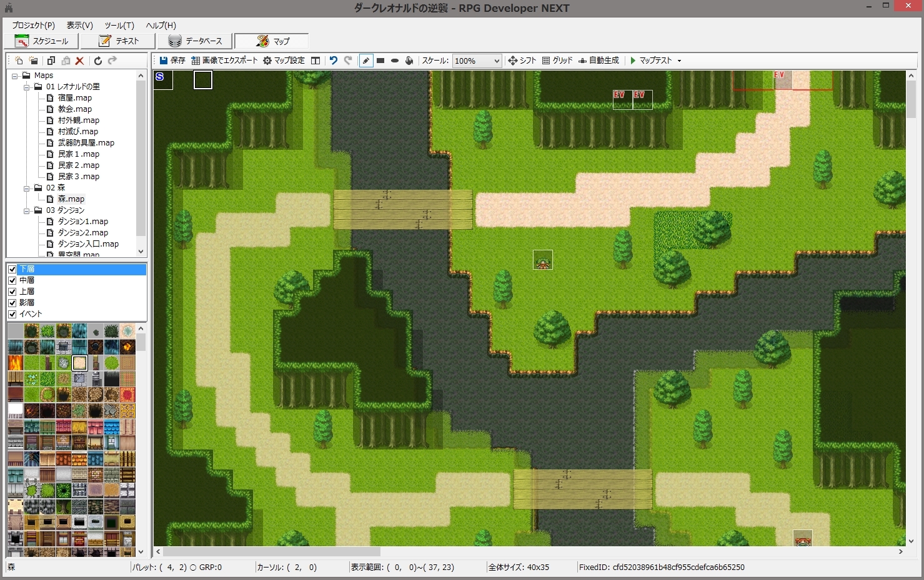Select the Pen drawing tool
Screen dimensions: 924x580
click(x=365, y=61)
